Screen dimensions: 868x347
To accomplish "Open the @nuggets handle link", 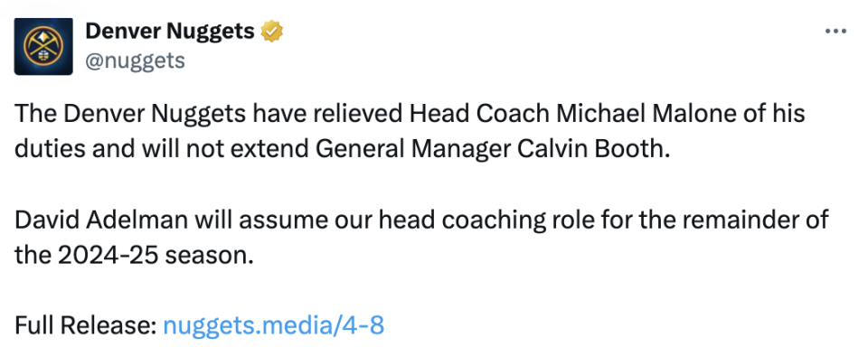I will (135, 61).
